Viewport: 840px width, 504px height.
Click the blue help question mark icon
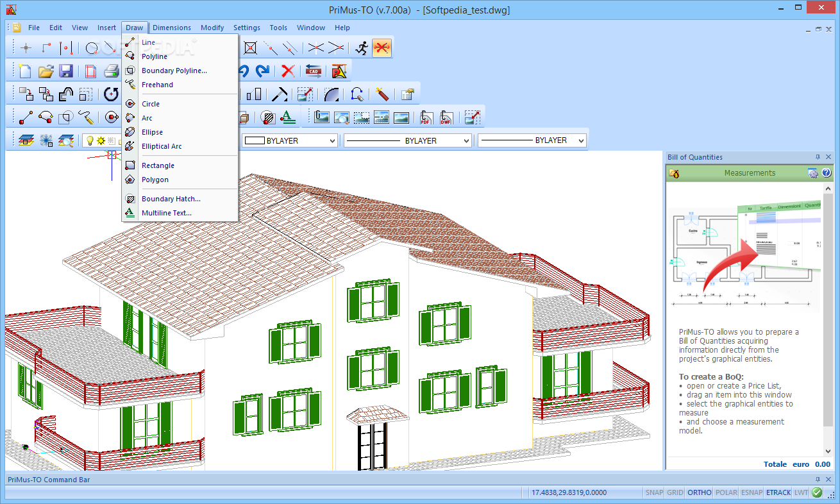(x=827, y=173)
